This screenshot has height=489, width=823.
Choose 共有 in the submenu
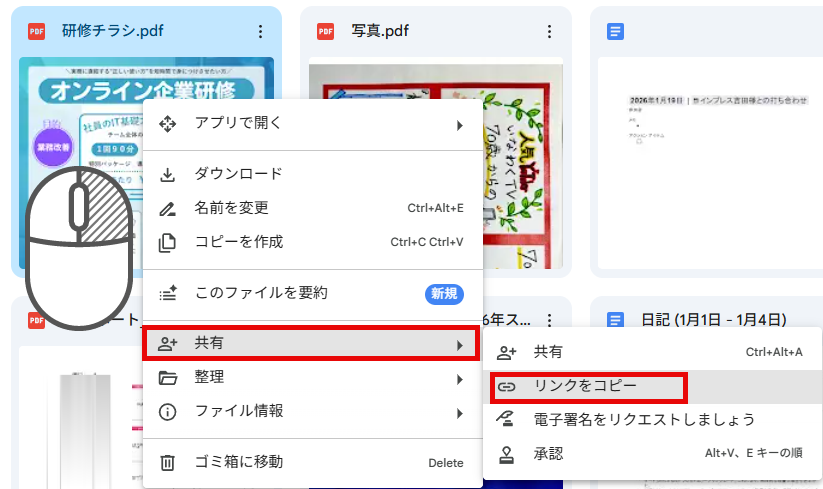(548, 352)
